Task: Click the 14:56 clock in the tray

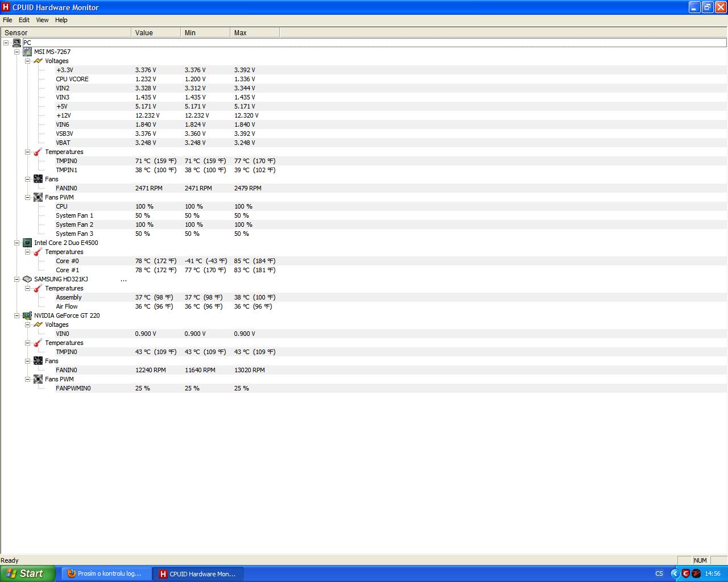Action: (713, 573)
